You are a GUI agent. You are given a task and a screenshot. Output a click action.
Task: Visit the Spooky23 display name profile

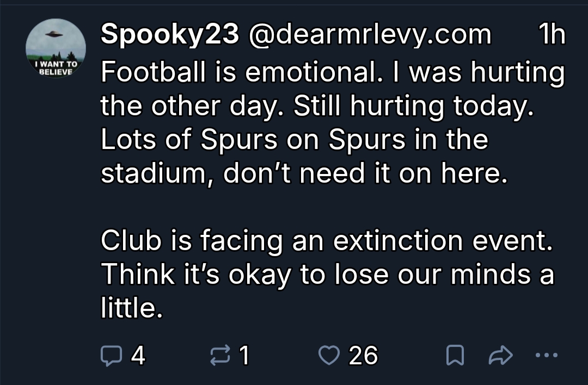tap(170, 35)
